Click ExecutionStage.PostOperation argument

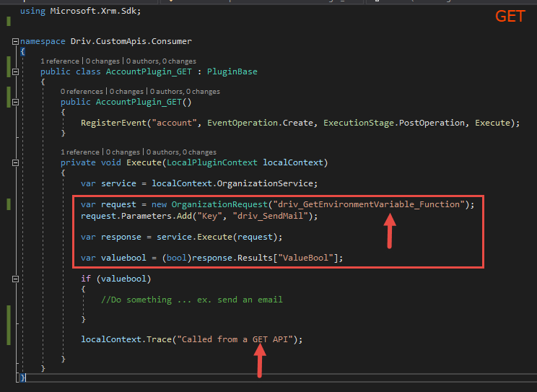[394, 123]
